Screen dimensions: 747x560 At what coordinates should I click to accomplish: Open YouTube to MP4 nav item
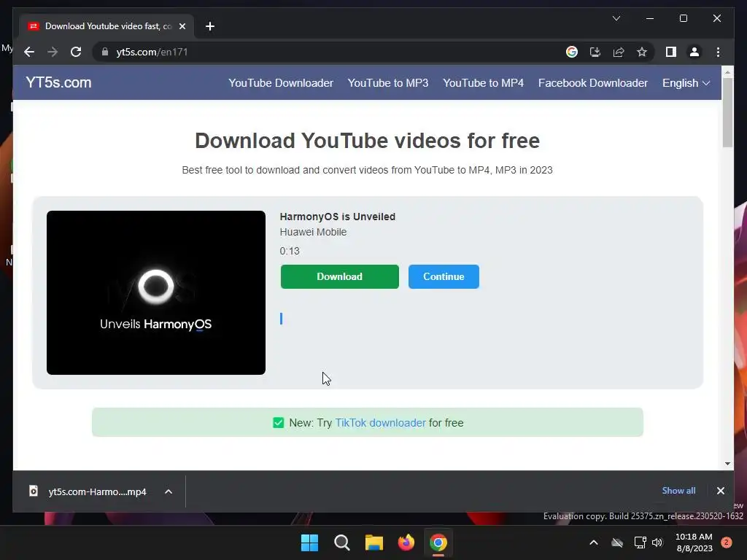coord(483,83)
